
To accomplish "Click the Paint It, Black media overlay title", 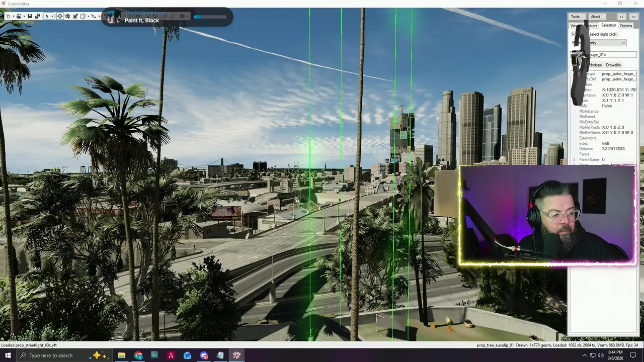I will (x=142, y=21).
